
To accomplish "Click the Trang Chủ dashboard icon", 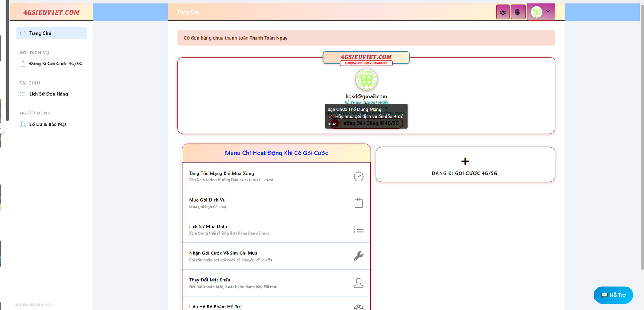I will (23, 33).
